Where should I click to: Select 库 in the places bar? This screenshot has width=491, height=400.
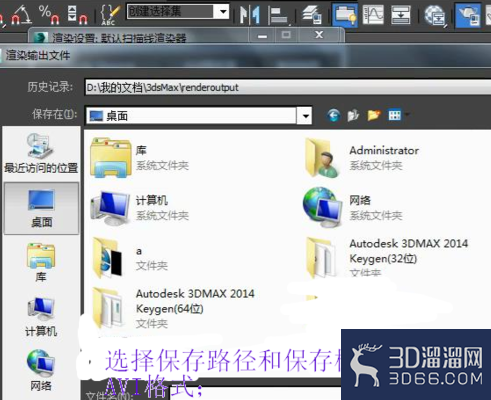(41, 262)
